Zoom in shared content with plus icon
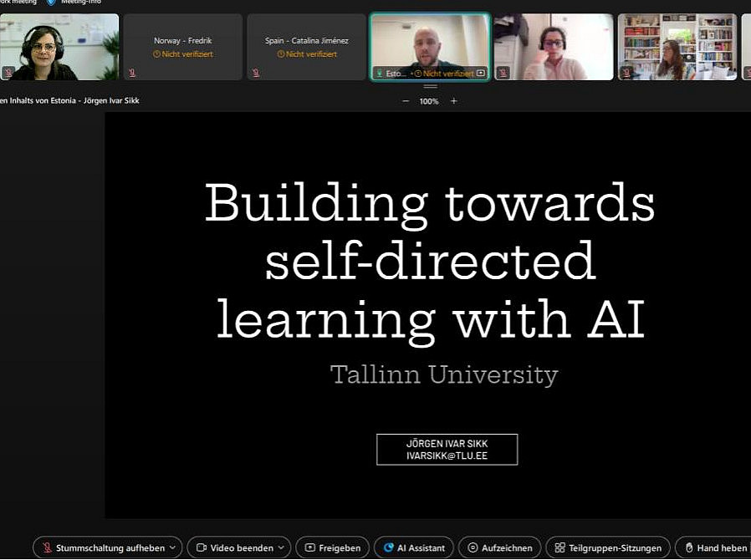The width and height of the screenshot is (751, 560). (x=453, y=101)
